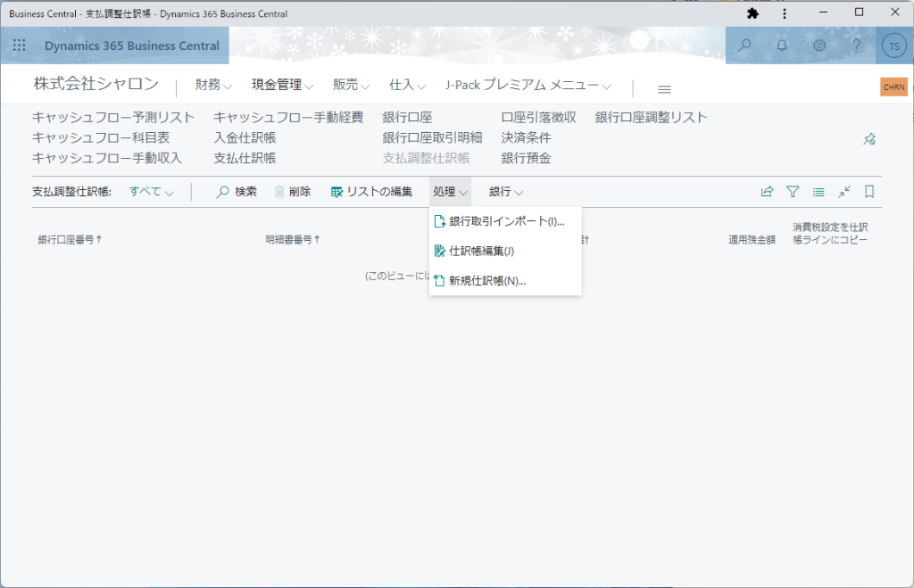Open the TS user account avatar

coord(894,46)
